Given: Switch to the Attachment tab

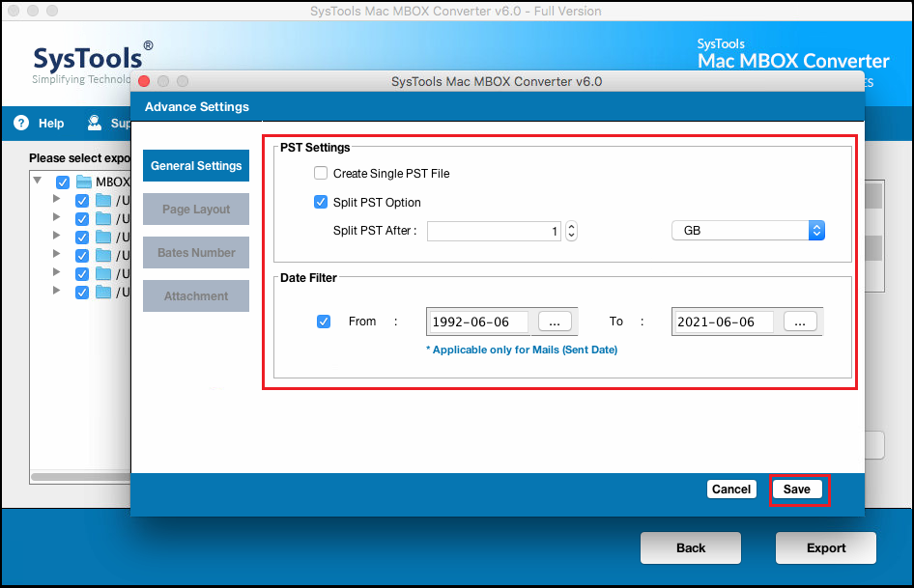Looking at the screenshot, I should pos(196,296).
